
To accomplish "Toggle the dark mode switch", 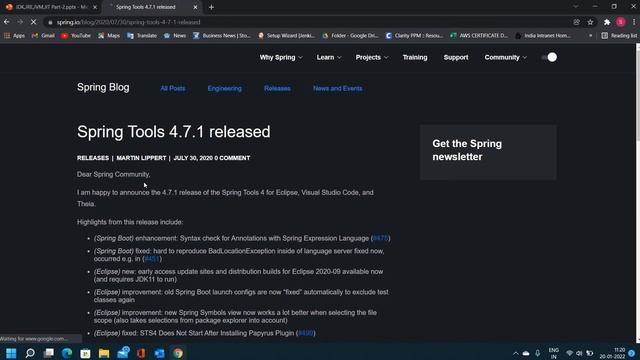I will click(549, 57).
